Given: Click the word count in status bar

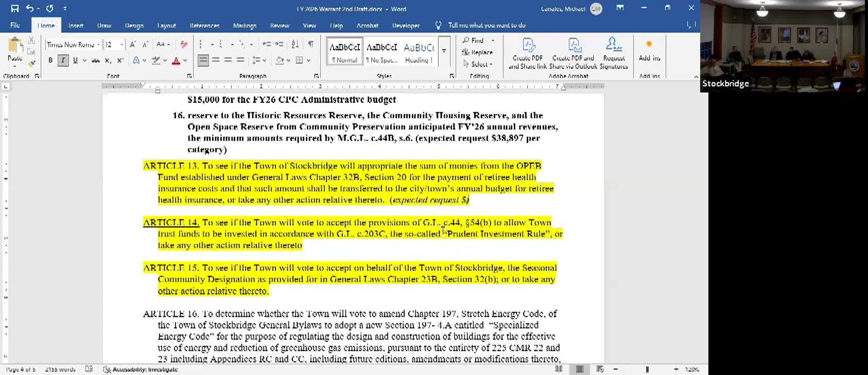Looking at the screenshot, I should (60, 369).
